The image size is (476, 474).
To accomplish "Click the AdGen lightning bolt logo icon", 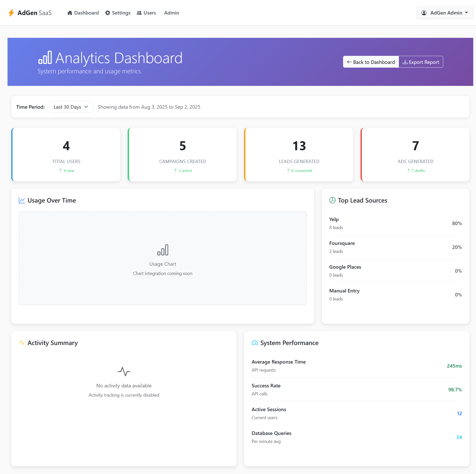I will [x=11, y=13].
